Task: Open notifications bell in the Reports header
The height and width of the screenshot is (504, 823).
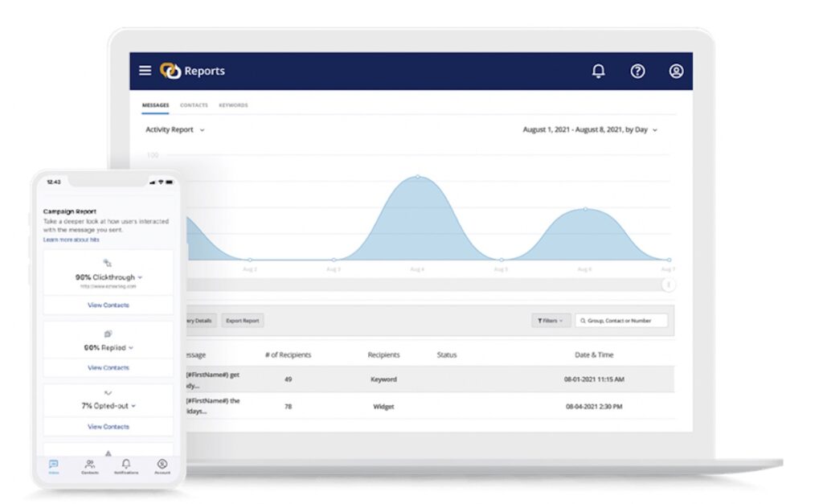Action: [x=598, y=71]
